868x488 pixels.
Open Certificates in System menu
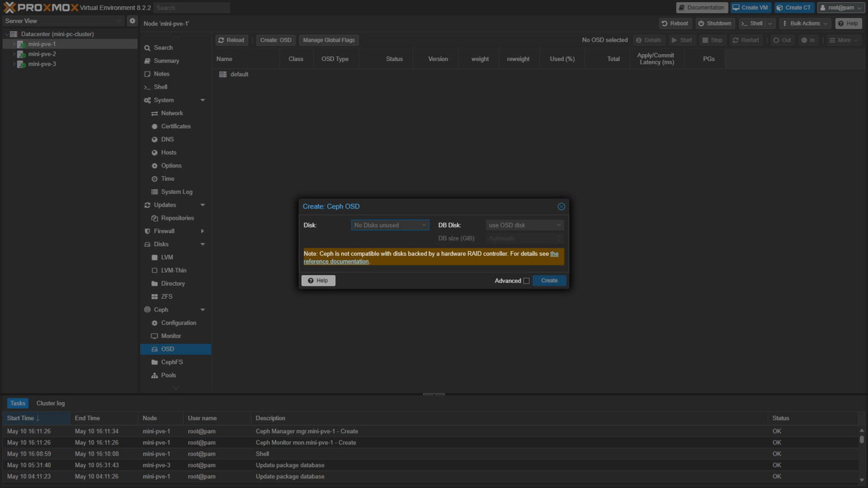click(176, 127)
